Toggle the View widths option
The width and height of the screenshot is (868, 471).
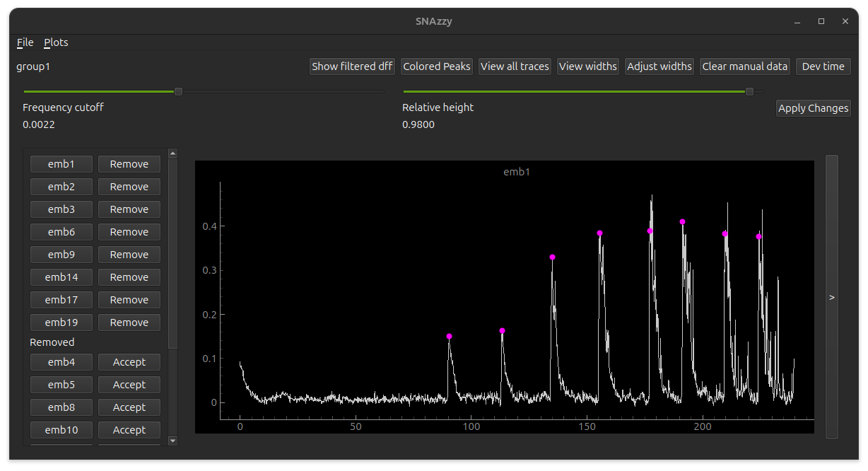click(x=587, y=66)
